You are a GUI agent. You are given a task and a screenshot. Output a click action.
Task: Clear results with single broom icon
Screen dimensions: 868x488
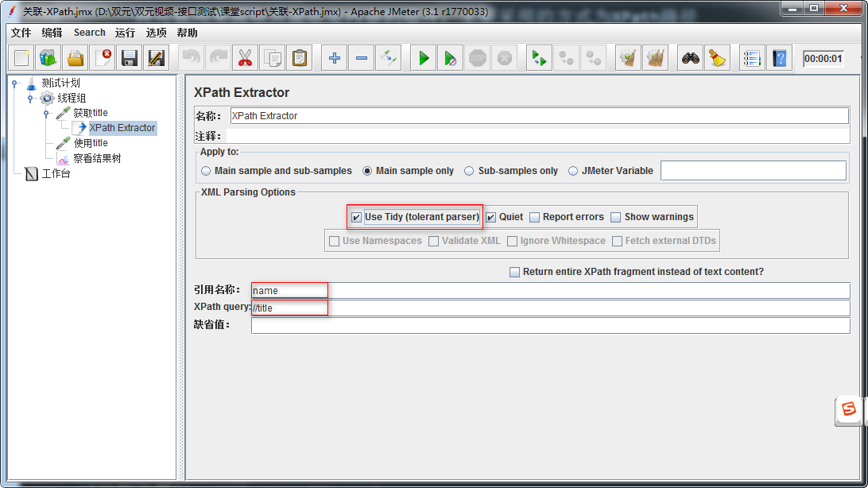coord(628,58)
